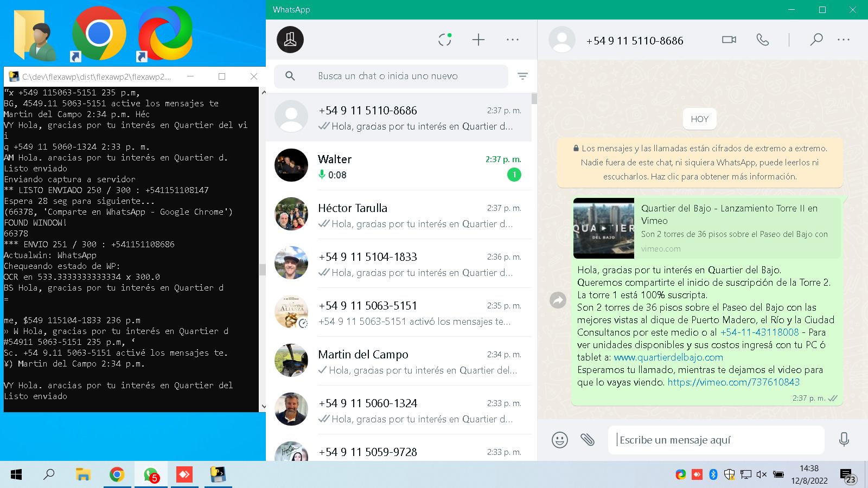The image size is (868, 488).
Task: Click the HOY date badge
Action: [700, 119]
